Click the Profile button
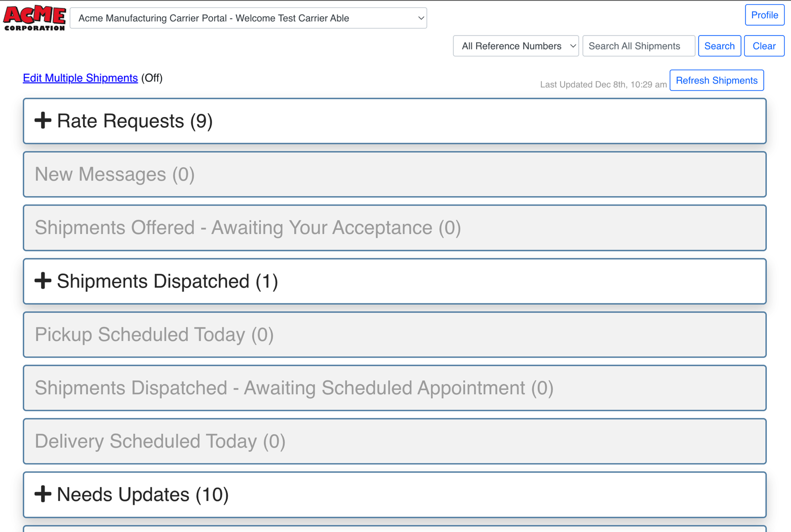The image size is (791, 532). tap(764, 15)
